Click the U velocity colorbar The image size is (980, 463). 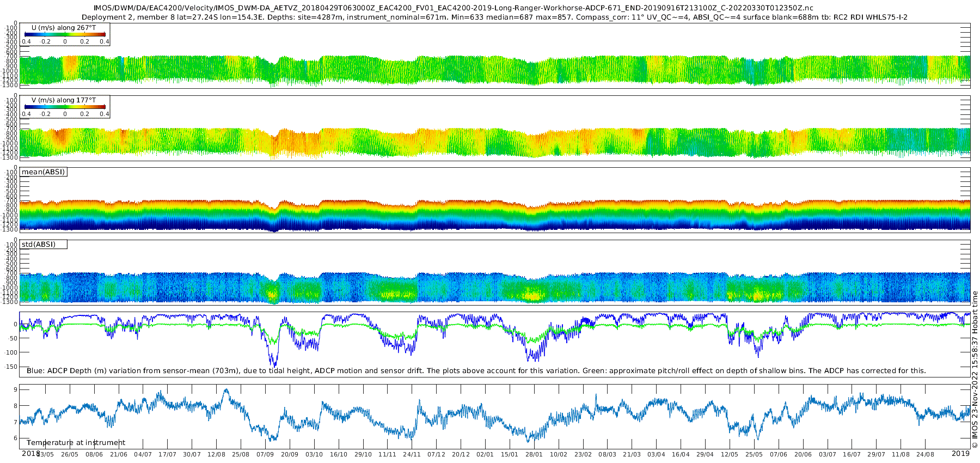point(65,35)
